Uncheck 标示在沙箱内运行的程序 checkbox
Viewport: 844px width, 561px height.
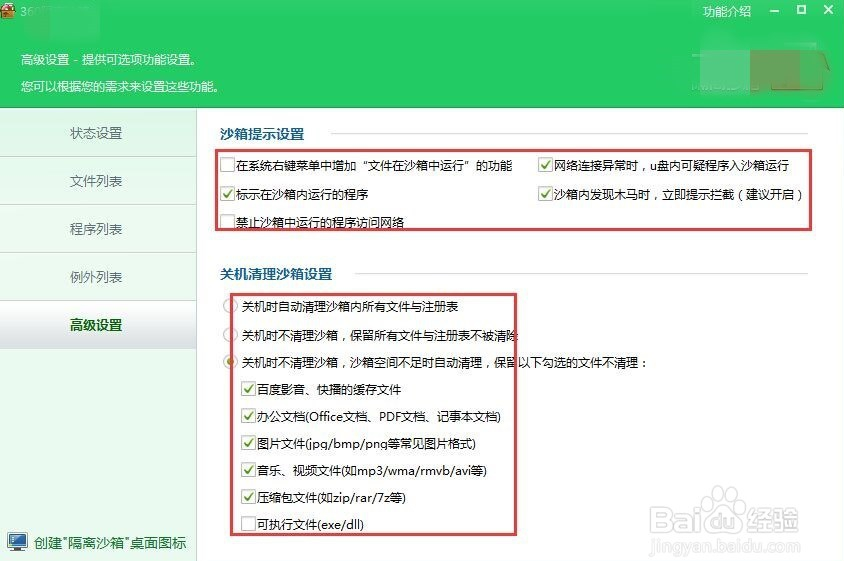pos(227,194)
